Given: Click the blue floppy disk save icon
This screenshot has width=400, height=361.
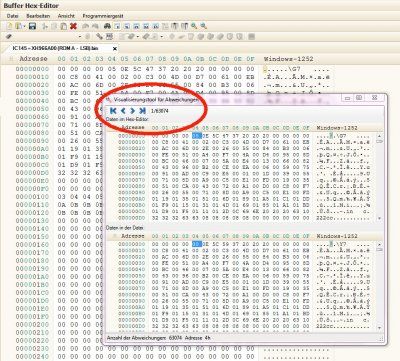Looking at the screenshot, I should [x=32, y=26].
